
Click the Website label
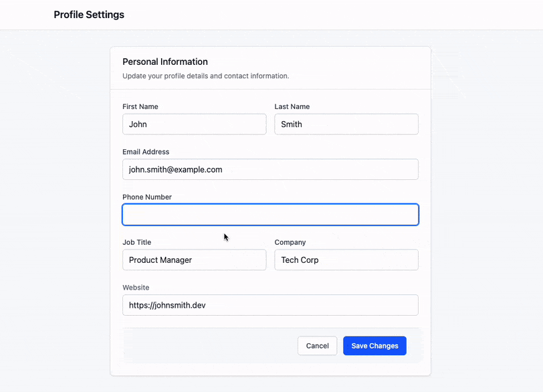point(136,288)
